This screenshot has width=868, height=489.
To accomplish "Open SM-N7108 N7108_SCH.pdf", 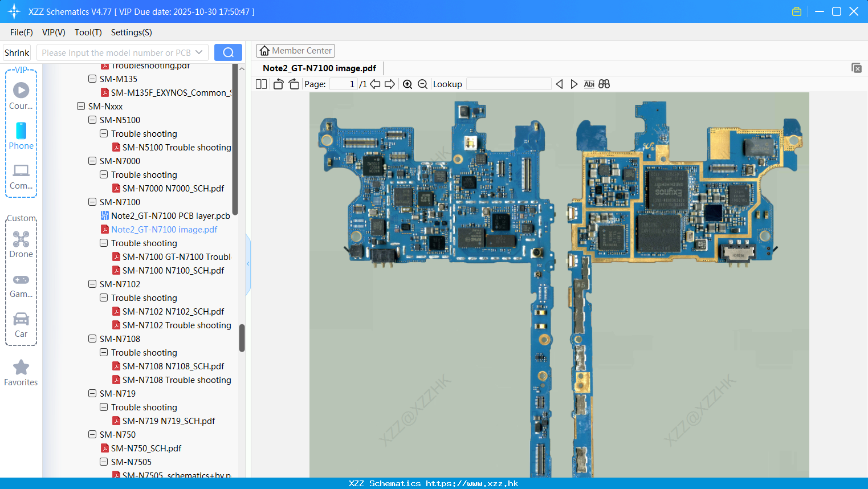I will [x=173, y=366].
